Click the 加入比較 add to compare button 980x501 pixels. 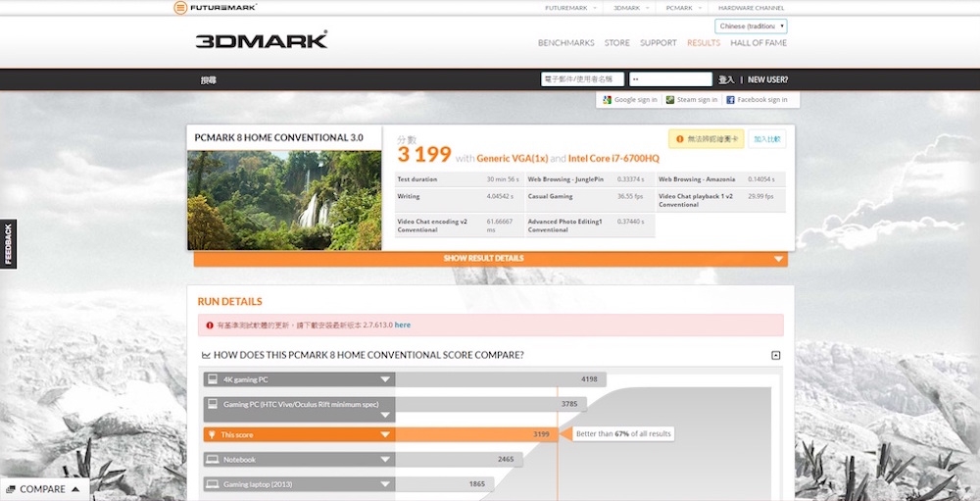[x=767, y=139]
